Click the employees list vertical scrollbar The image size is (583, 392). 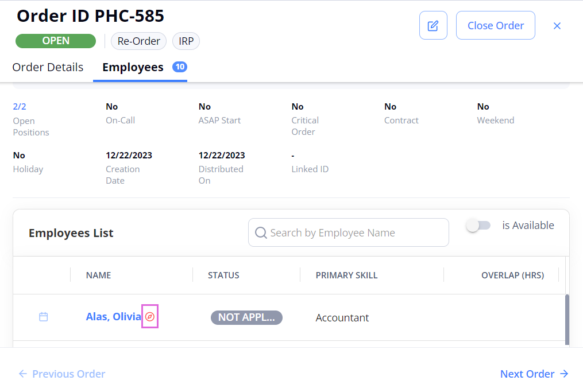(567, 320)
